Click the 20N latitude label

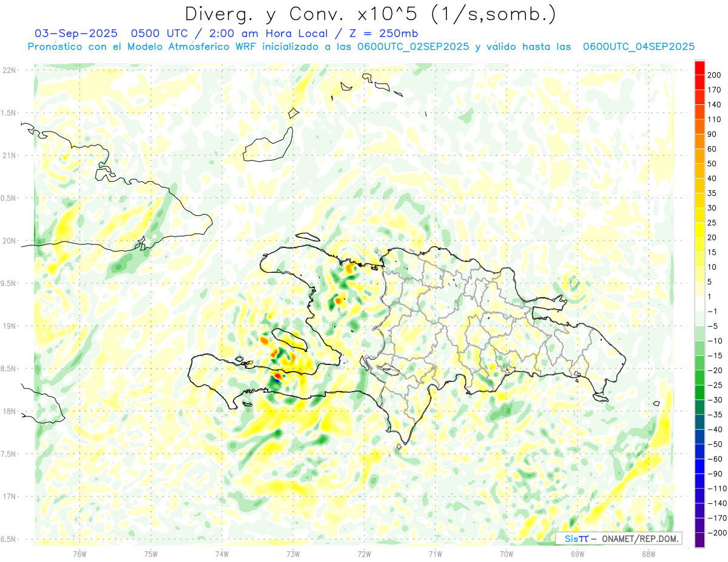pos(9,241)
